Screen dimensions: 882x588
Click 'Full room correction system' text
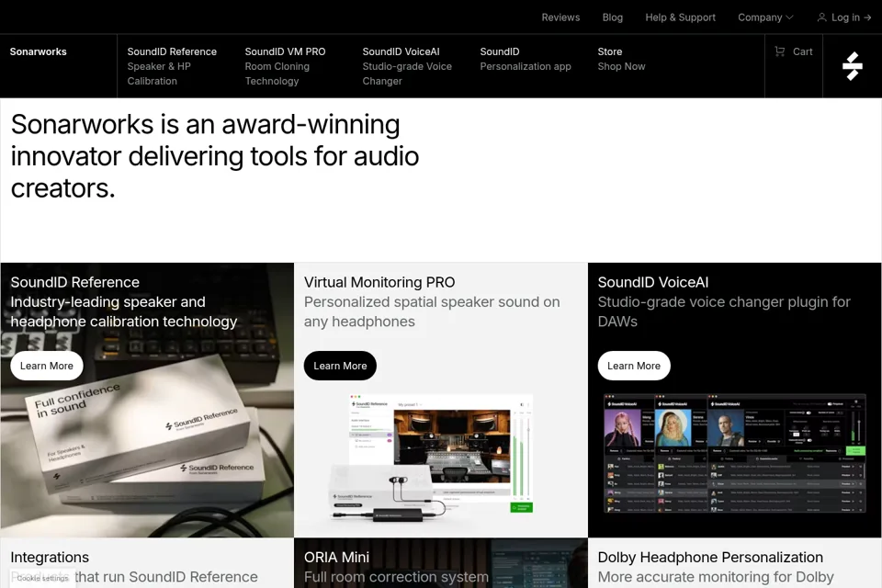[x=396, y=577]
